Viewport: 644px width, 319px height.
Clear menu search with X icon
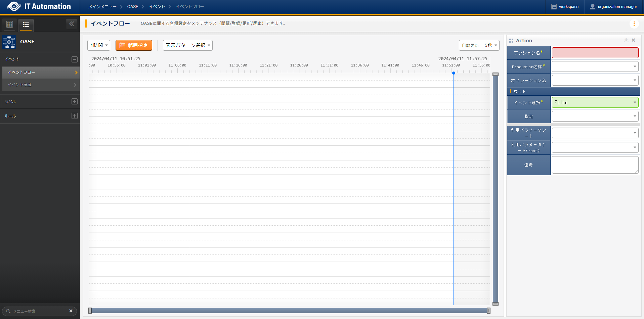click(x=71, y=311)
